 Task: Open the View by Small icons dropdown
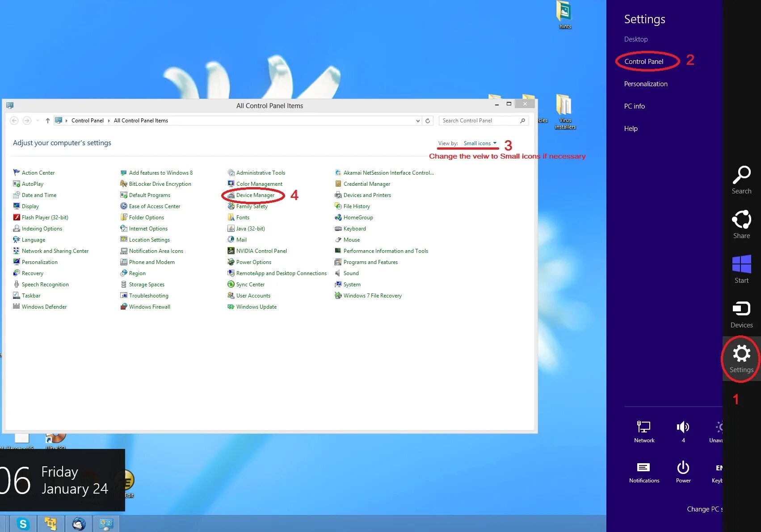point(480,143)
